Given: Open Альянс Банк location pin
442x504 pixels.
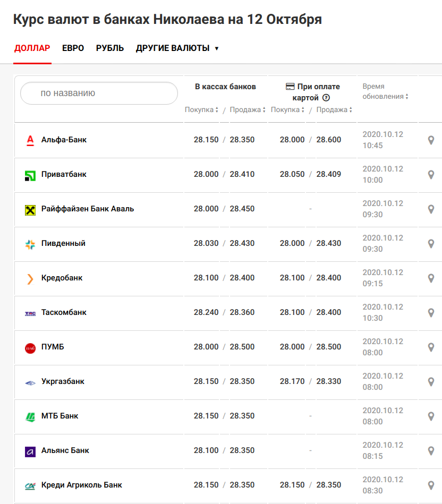Looking at the screenshot, I should point(431,451).
